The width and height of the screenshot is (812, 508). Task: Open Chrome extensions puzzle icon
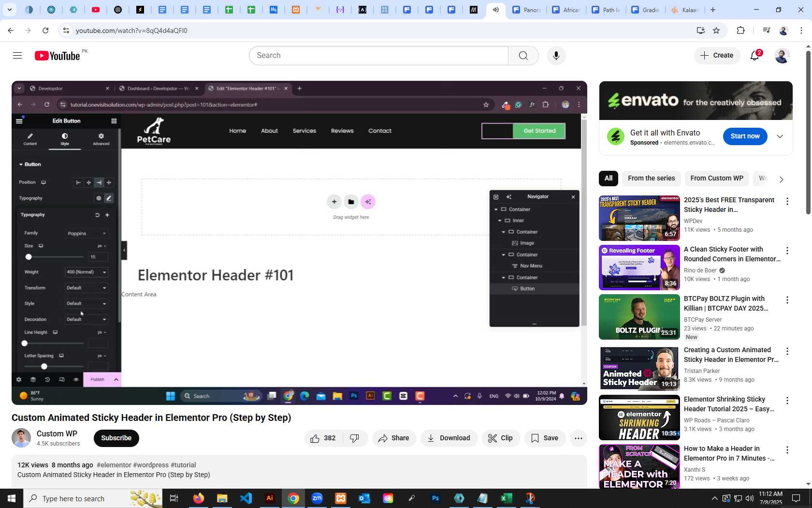tap(740, 30)
